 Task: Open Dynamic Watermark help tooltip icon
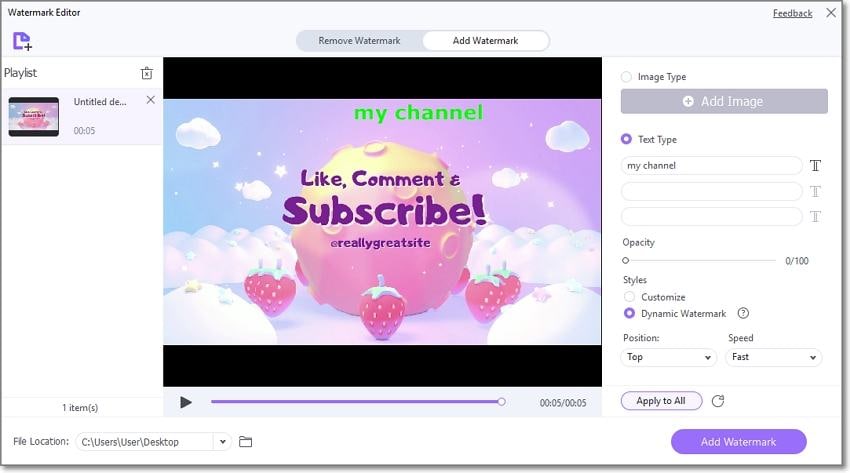(x=743, y=313)
